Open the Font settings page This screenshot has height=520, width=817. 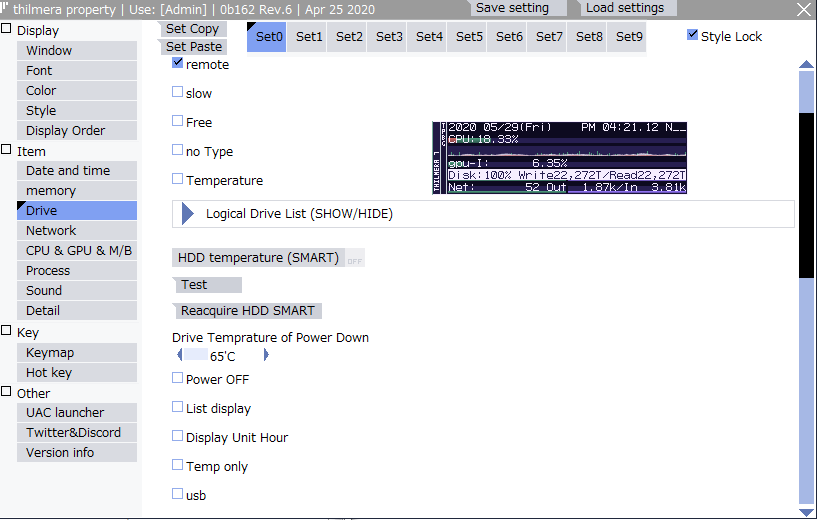77,70
